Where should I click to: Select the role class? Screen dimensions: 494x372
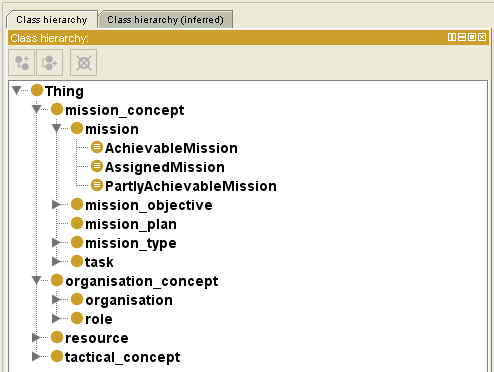click(99, 319)
